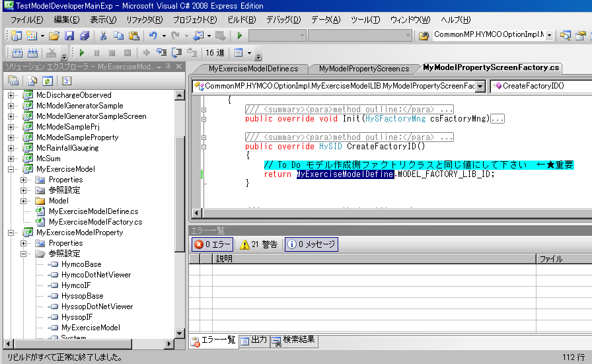Click the View Code icon in Solution Explorer
This screenshot has width=592, height=364.
point(67,81)
